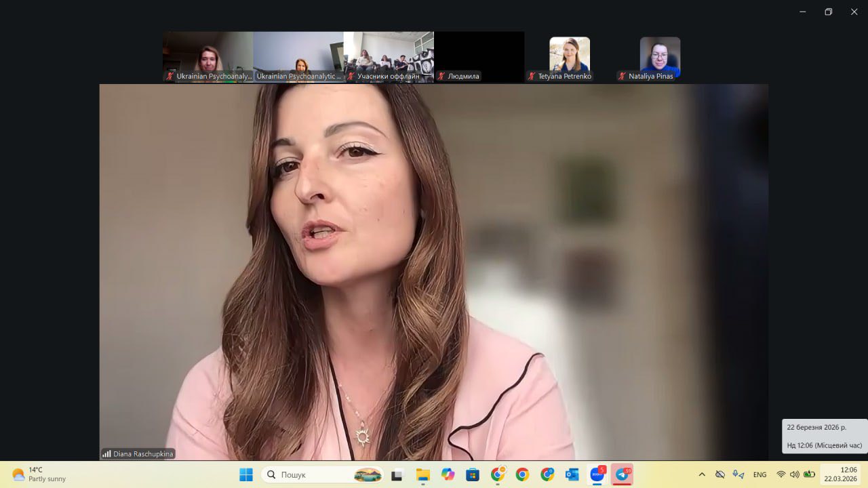Open Microsoft Store taskbar icon

(x=473, y=474)
